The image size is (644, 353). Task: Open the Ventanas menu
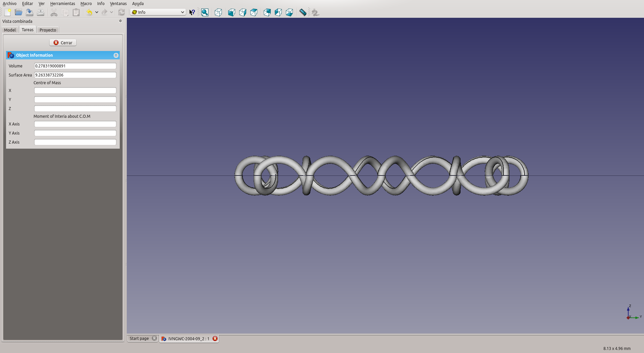click(x=118, y=3)
